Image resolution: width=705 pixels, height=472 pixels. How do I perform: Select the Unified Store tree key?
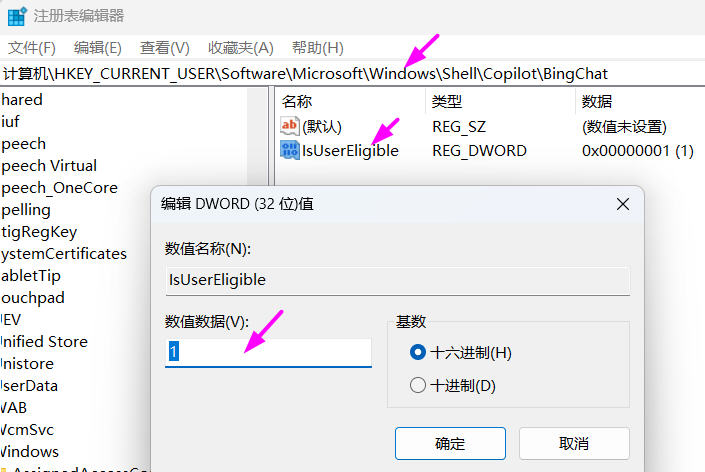click(x=44, y=342)
